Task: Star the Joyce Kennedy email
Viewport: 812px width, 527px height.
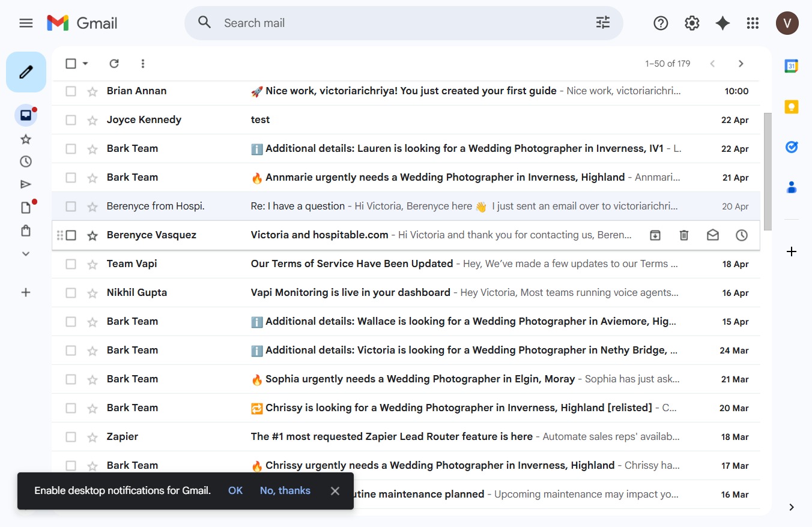Action: tap(92, 120)
